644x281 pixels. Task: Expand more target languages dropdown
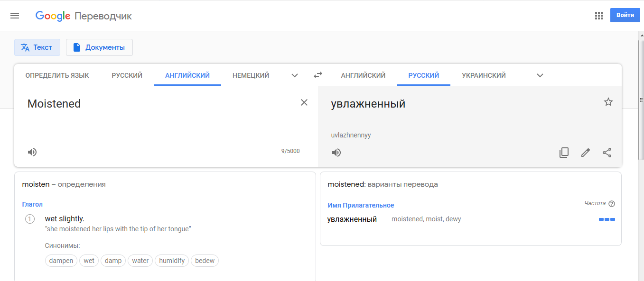(540, 75)
